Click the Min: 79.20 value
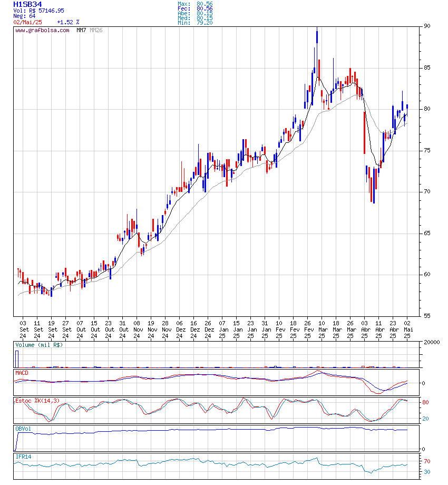This screenshot has height=485, width=448. (x=195, y=23)
